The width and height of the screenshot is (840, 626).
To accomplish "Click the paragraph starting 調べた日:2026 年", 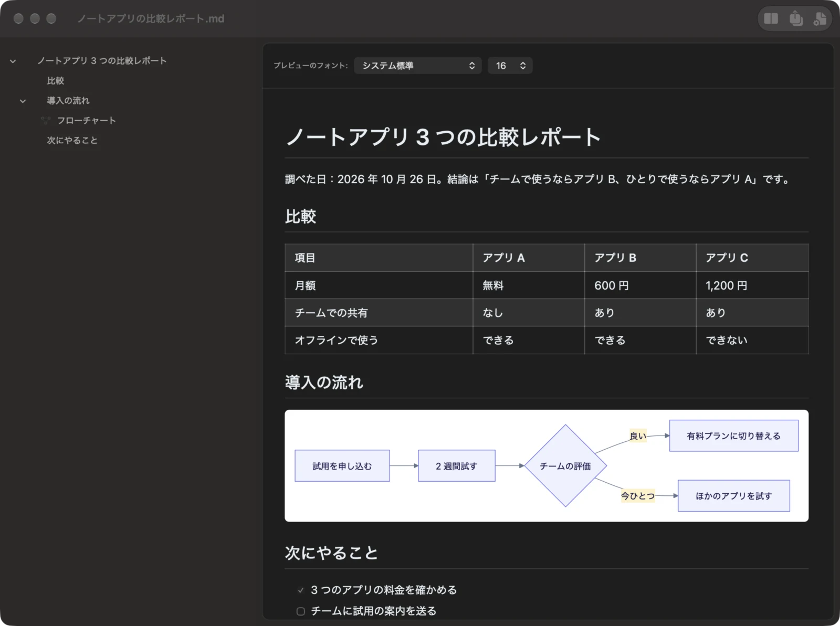I will coord(538,179).
